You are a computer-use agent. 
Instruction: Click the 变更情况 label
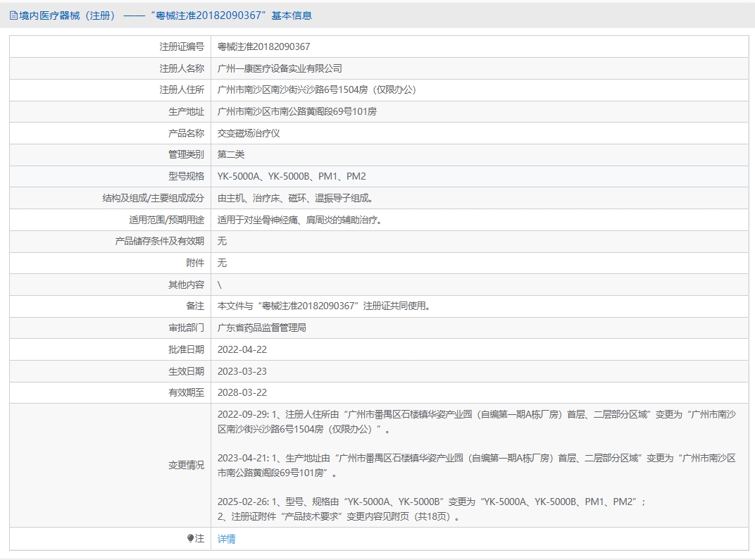point(187,466)
